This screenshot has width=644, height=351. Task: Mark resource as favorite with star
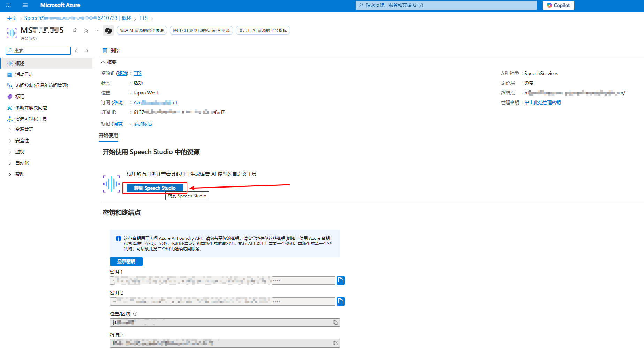coord(86,31)
